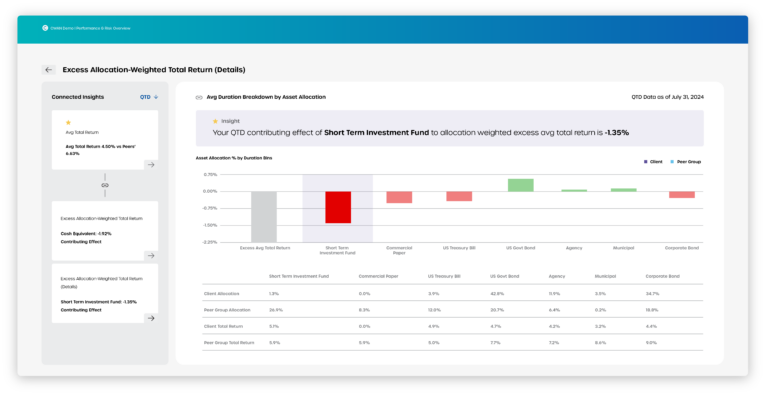This screenshot has width=768, height=398.
Task: Click the star icon next to Insight label
Action: tap(215, 121)
